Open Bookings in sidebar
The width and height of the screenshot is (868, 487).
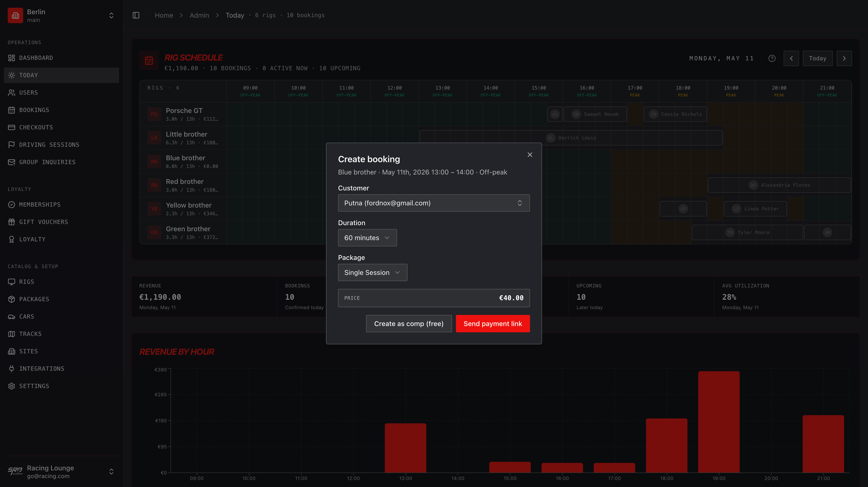pyautogui.click(x=61, y=110)
